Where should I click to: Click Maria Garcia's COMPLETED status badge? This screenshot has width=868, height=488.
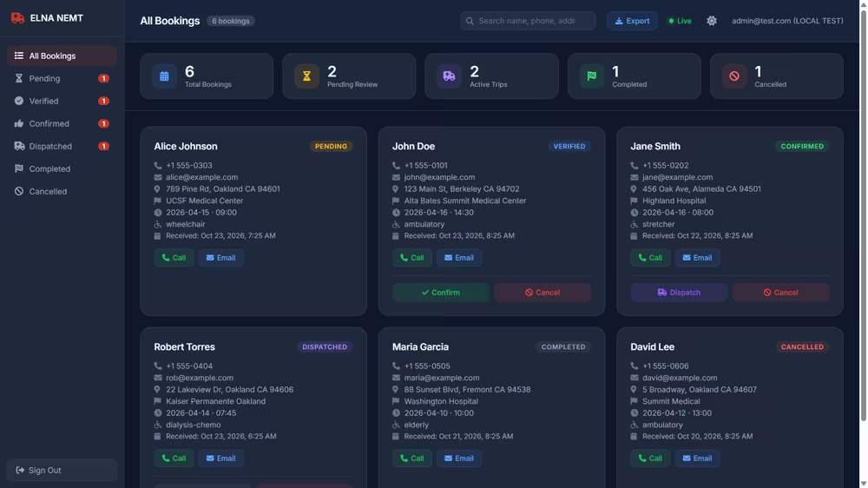[x=563, y=346]
